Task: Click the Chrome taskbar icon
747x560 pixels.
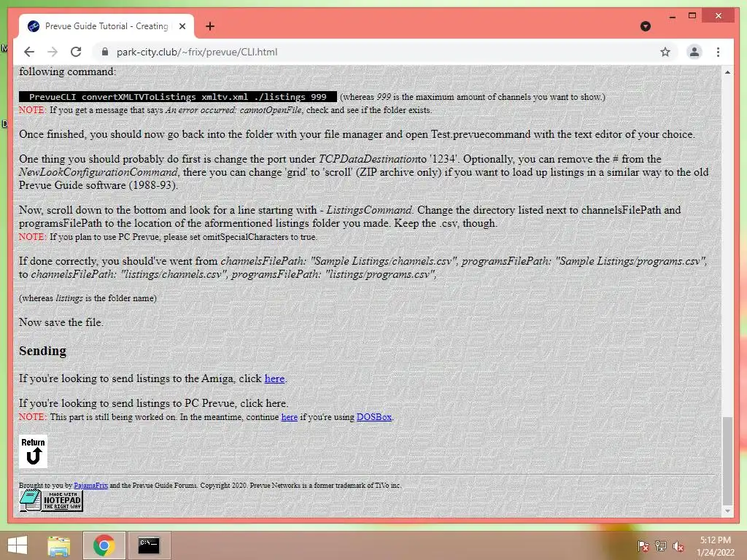Action: 104,545
